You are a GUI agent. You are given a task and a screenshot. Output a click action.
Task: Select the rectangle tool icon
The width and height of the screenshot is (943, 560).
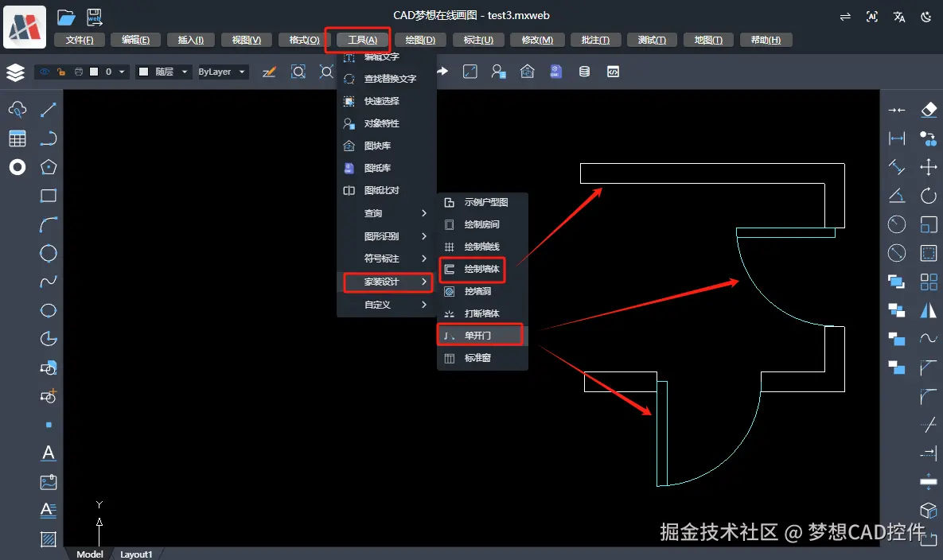pos(48,196)
